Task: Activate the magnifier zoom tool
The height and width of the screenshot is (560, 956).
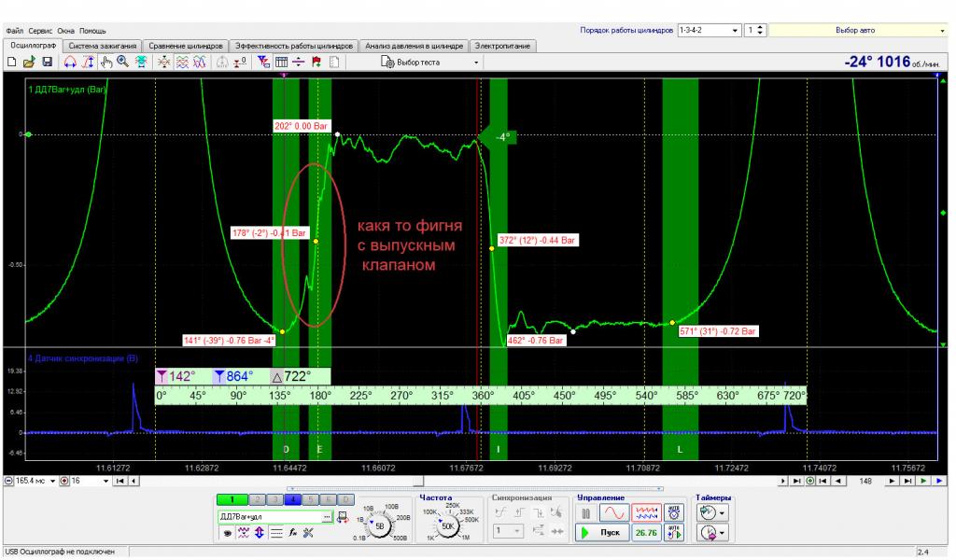Action: [x=123, y=63]
